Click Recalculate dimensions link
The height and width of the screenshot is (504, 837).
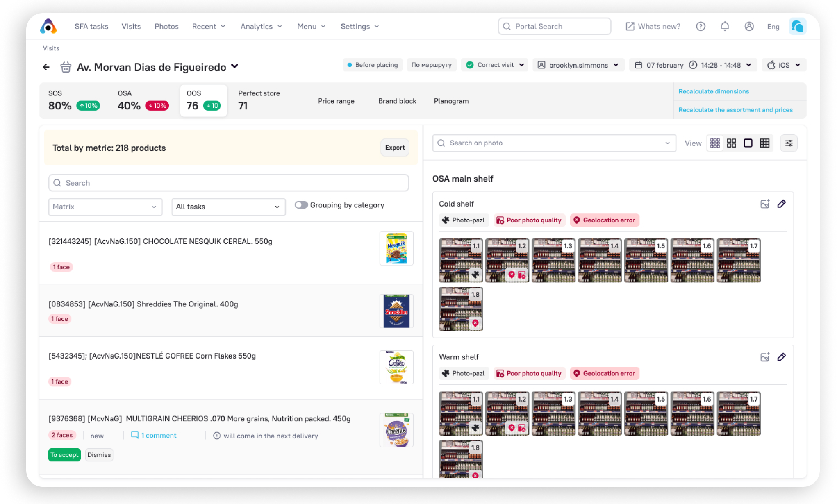[714, 91]
